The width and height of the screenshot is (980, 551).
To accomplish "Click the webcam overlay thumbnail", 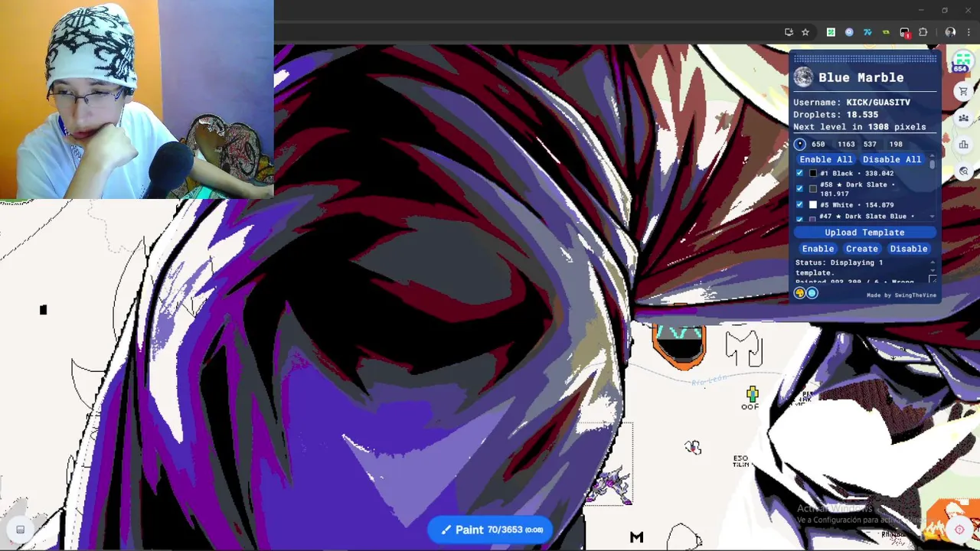I will (137, 99).
